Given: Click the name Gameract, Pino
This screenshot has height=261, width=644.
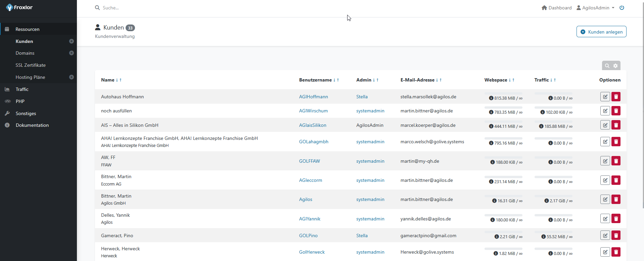Looking at the screenshot, I should pos(117,236).
